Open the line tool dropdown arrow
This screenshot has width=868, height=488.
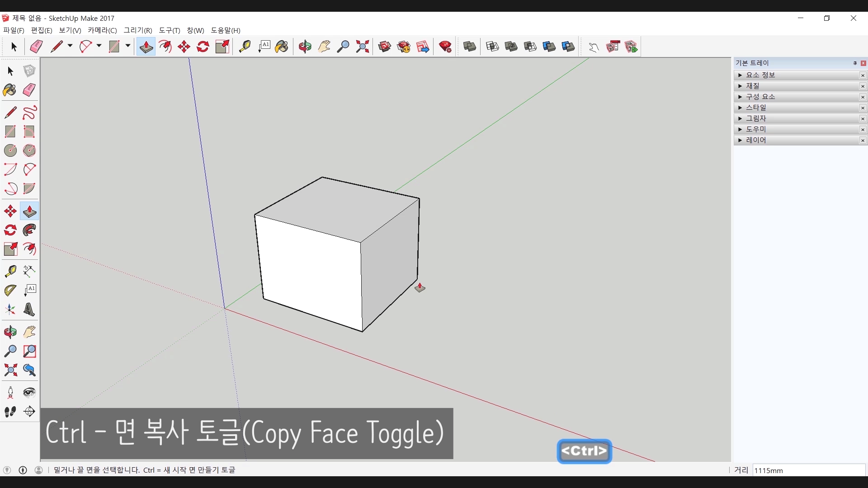pos(70,46)
